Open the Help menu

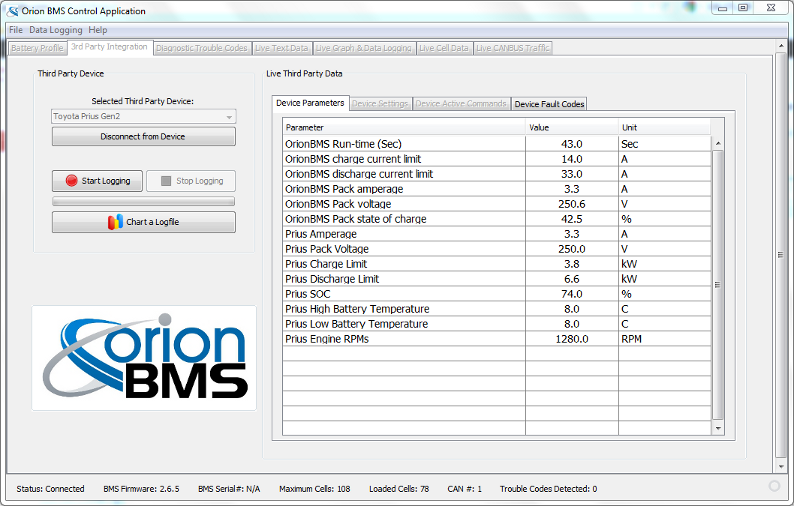coord(98,30)
